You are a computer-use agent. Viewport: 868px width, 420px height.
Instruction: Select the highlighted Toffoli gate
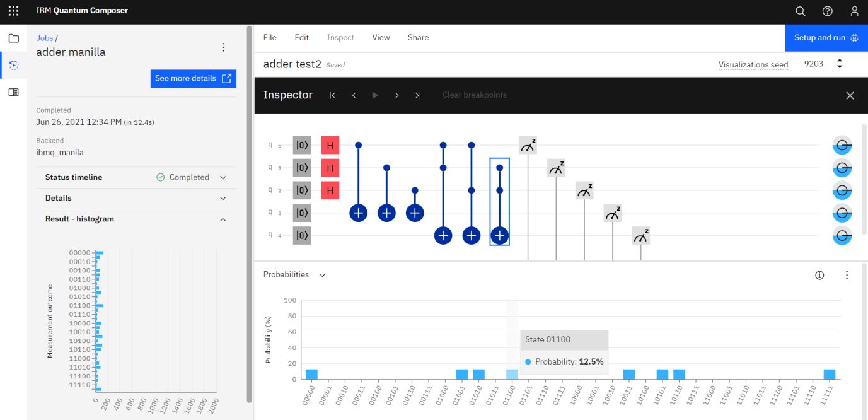[499, 202]
